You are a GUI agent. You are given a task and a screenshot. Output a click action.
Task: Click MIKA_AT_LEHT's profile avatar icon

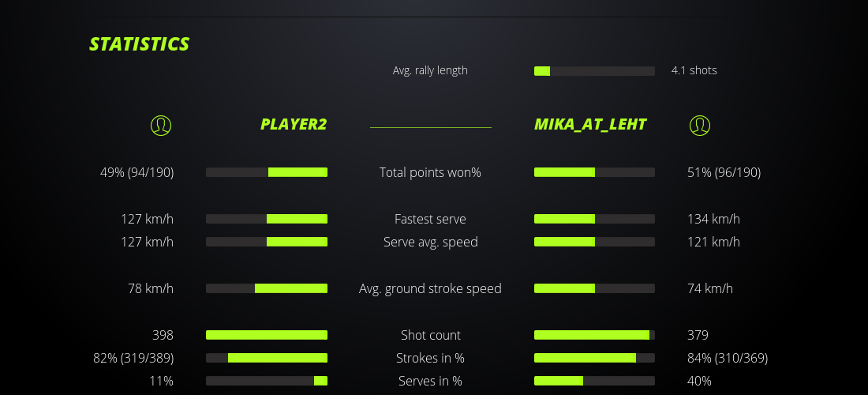699,125
